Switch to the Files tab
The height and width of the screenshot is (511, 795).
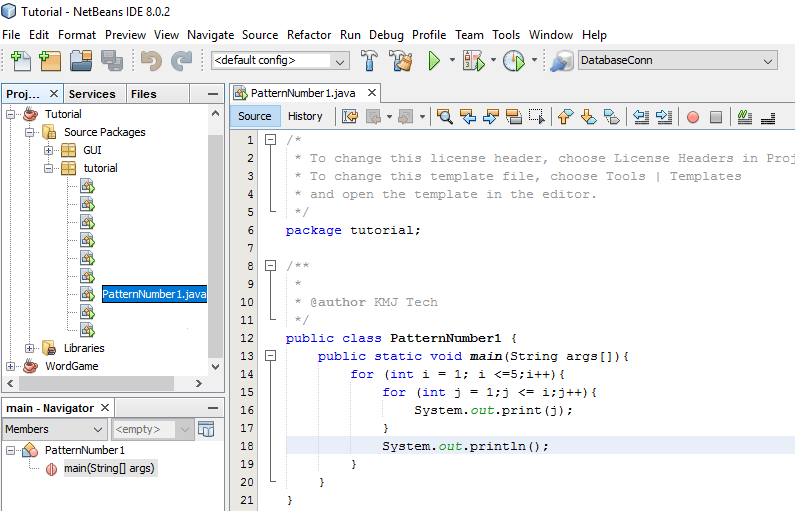(143, 94)
